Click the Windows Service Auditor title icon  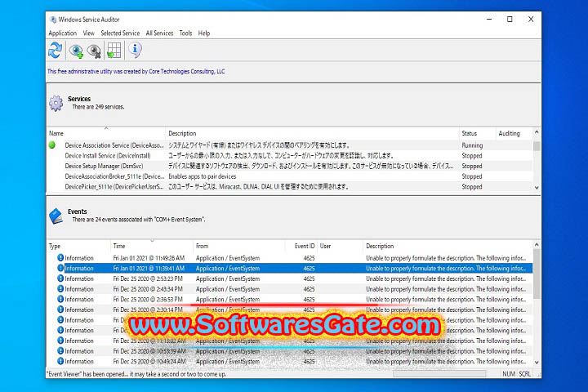click(53, 20)
